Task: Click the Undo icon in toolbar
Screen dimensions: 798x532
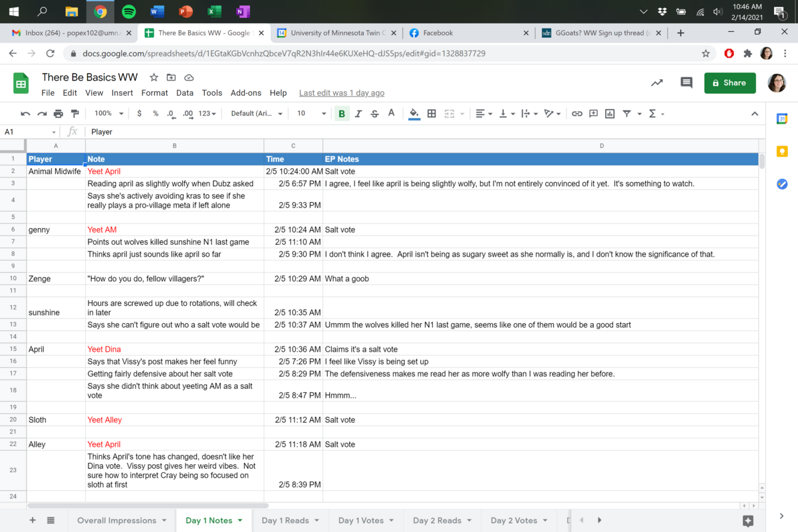Action: coord(25,114)
